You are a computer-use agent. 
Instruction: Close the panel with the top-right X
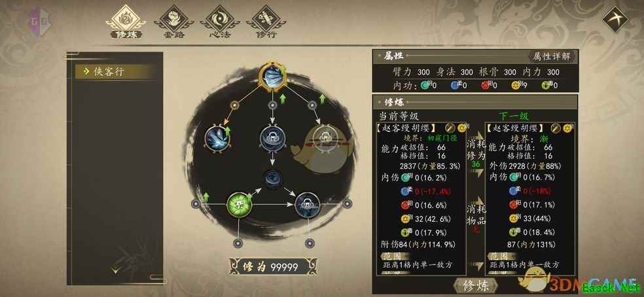(615, 19)
